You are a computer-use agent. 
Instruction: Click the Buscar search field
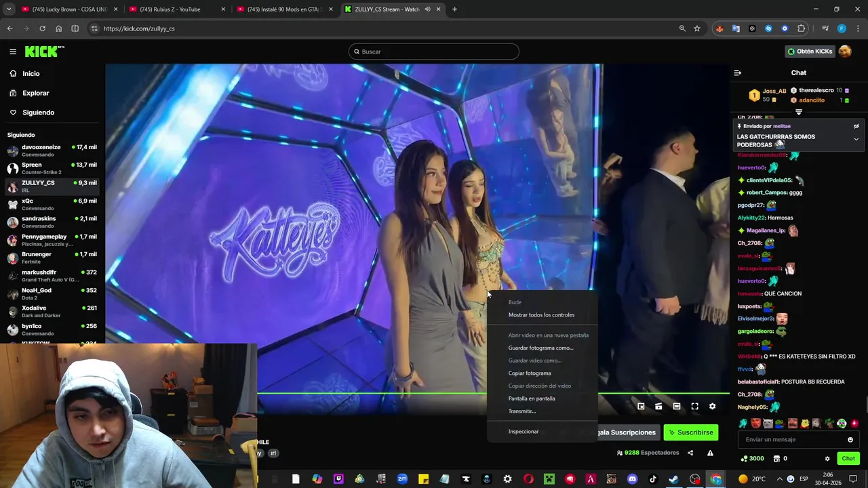click(x=434, y=52)
